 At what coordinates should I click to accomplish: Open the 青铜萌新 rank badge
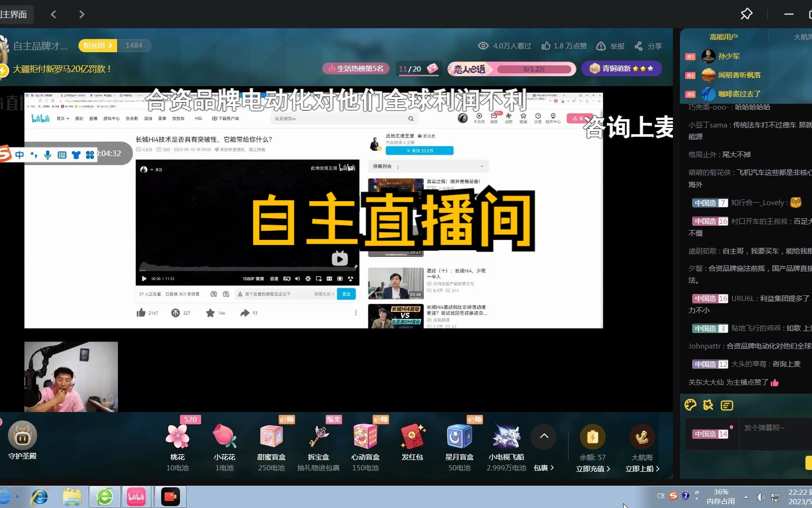(x=621, y=69)
